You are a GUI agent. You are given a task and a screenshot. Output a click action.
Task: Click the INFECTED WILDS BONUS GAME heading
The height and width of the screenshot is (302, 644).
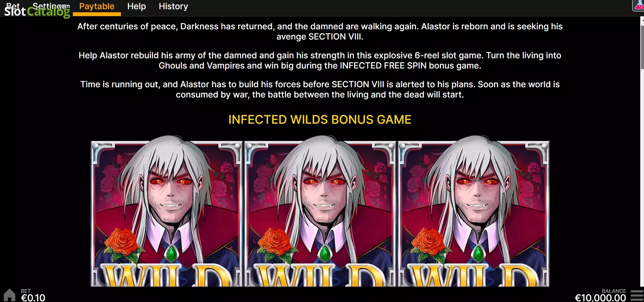pyautogui.click(x=320, y=120)
